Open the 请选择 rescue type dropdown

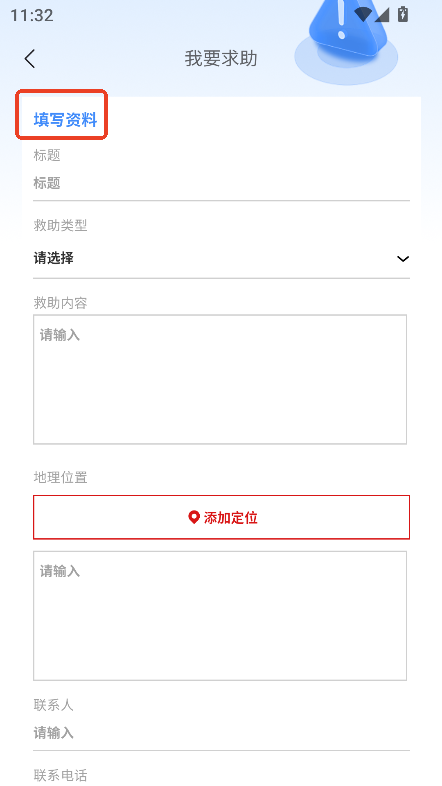click(x=222, y=259)
